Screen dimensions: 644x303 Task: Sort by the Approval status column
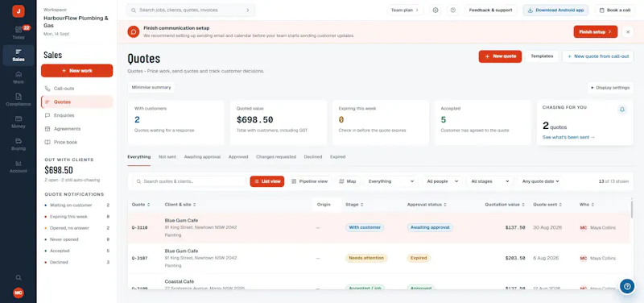[427, 205]
